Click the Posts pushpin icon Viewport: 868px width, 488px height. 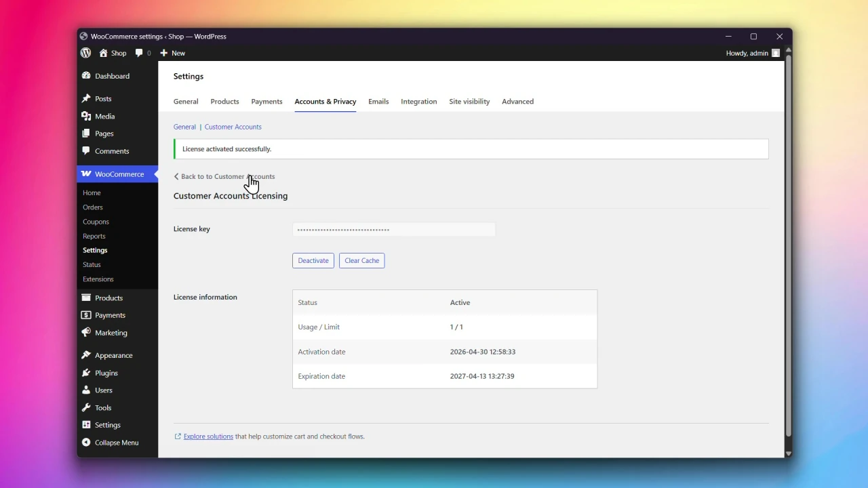(86, 99)
